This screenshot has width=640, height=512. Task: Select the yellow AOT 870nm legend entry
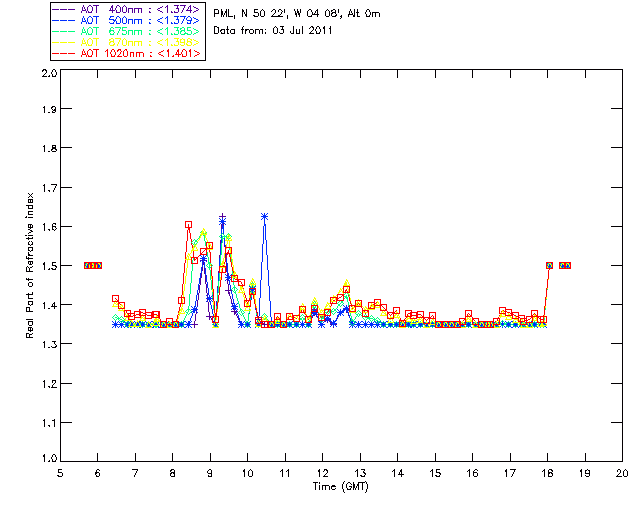point(126,42)
